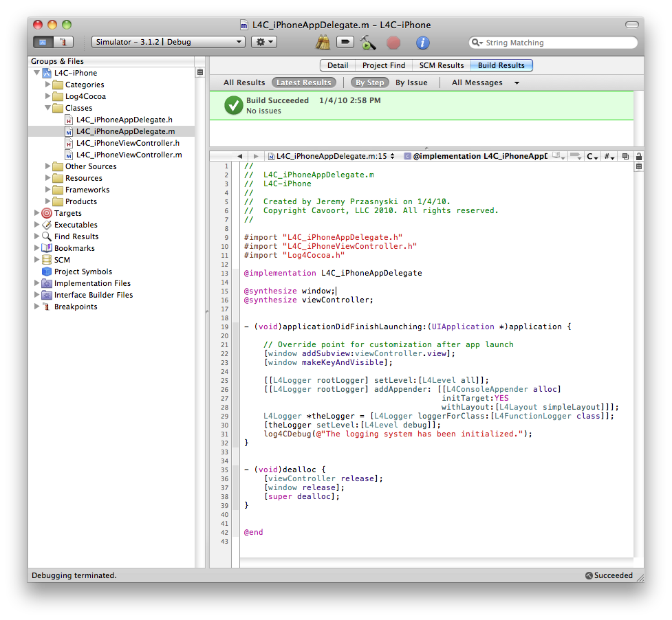This screenshot has width=672, height=620.
Task: Expand the Products folder
Action: [x=48, y=201]
